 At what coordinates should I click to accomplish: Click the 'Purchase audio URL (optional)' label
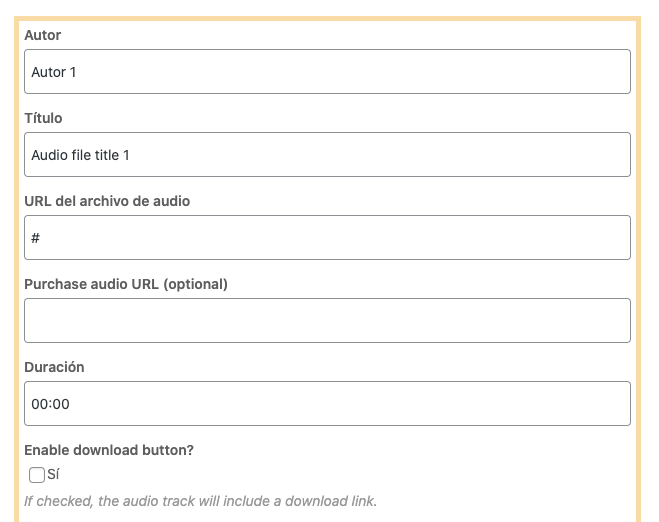click(126, 284)
